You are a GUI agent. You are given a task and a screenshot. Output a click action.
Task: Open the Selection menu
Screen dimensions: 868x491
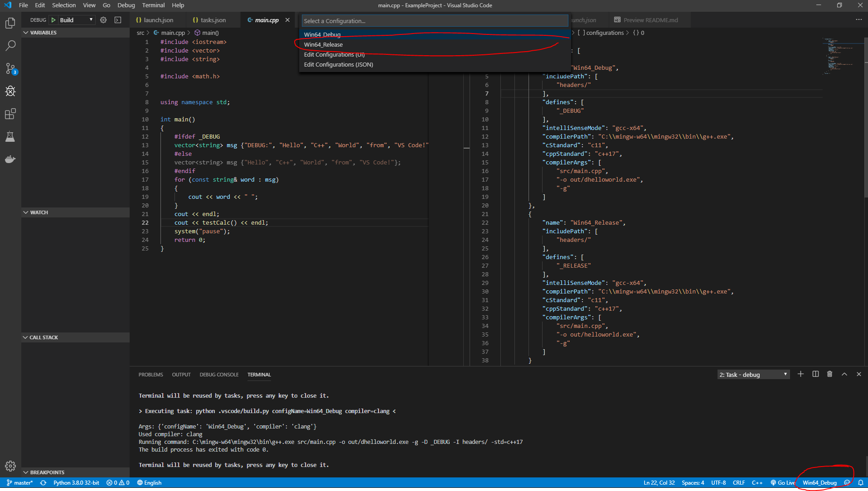click(64, 5)
